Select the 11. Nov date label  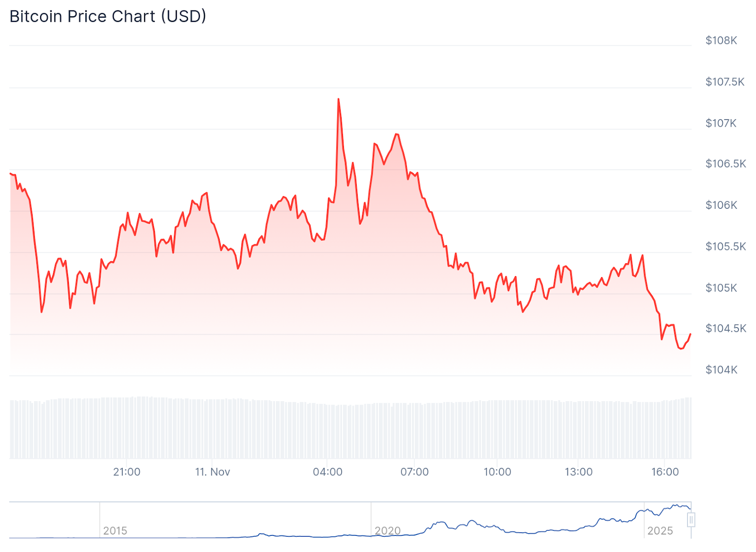(x=213, y=472)
